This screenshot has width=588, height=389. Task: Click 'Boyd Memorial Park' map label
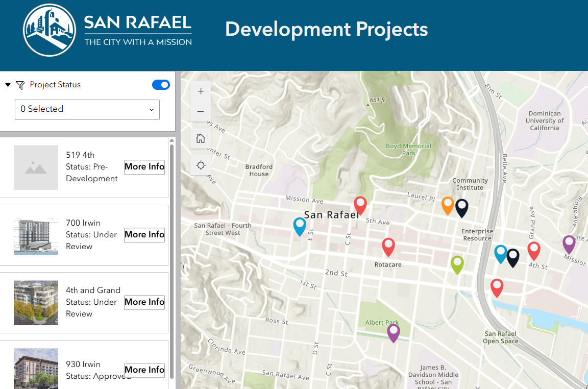[x=409, y=149]
